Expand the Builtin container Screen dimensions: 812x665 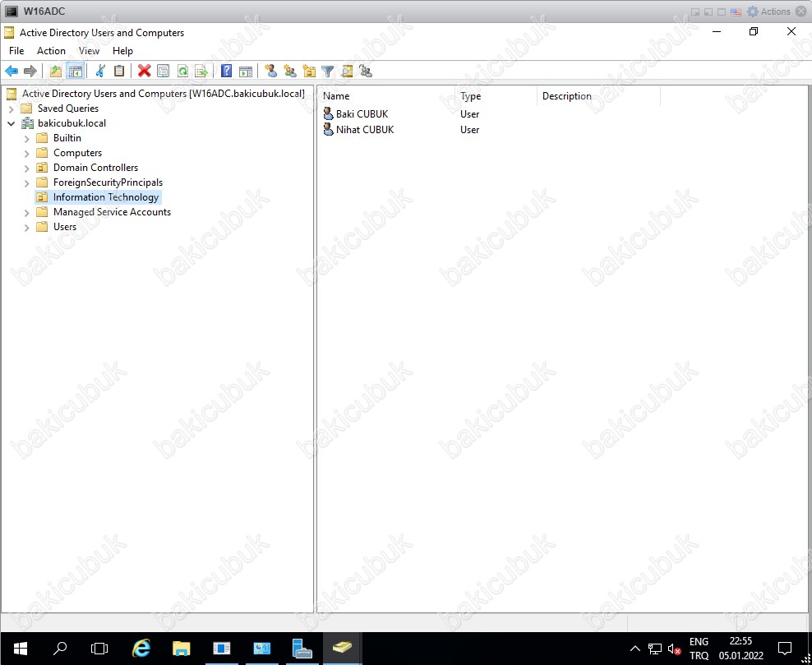tap(27, 138)
